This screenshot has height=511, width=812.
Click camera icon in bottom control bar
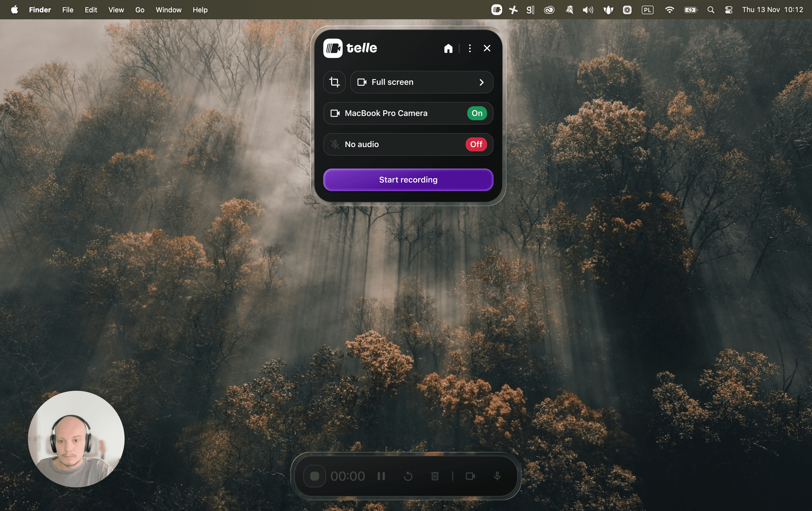(x=470, y=476)
